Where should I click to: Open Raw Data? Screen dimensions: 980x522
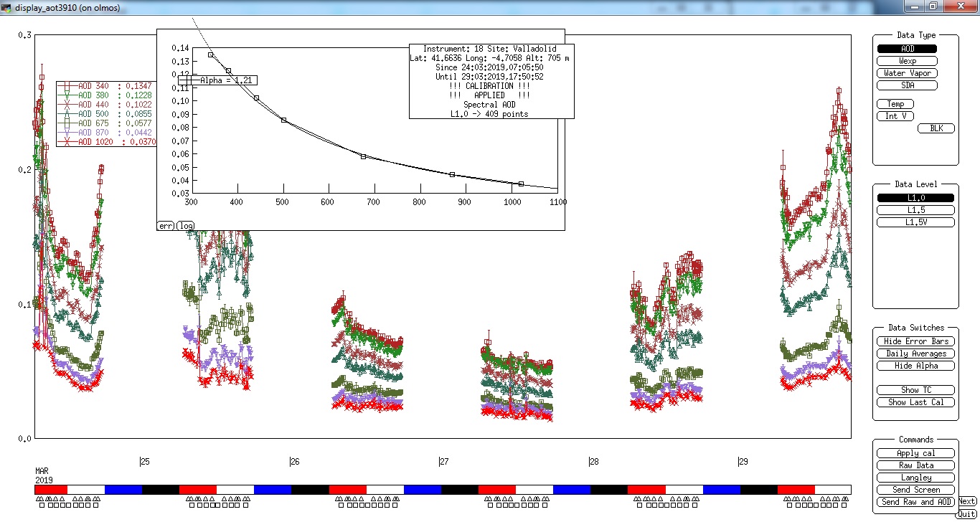(915, 465)
